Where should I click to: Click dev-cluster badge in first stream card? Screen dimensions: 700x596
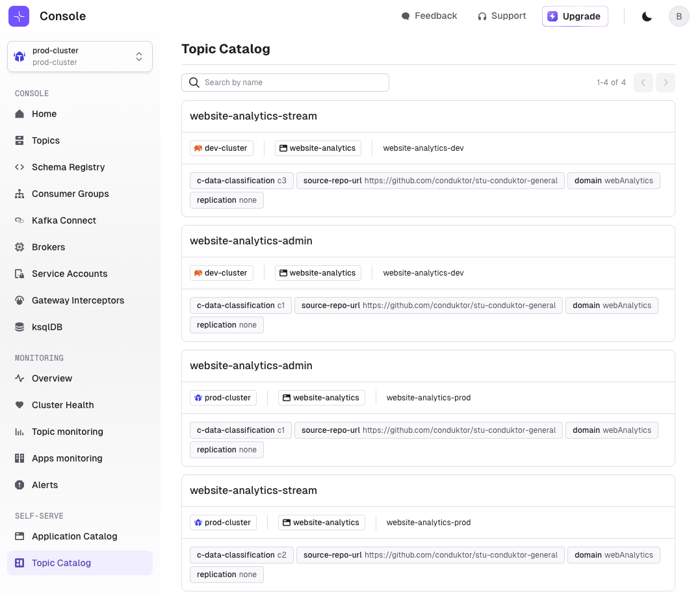[222, 148]
